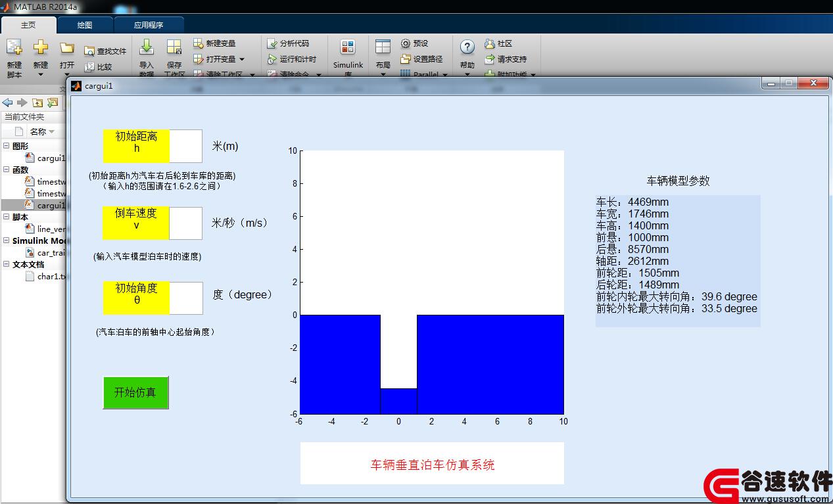833x504 pixels.
Task: Click the cargui1 window title bar icon
Action: 76,86
